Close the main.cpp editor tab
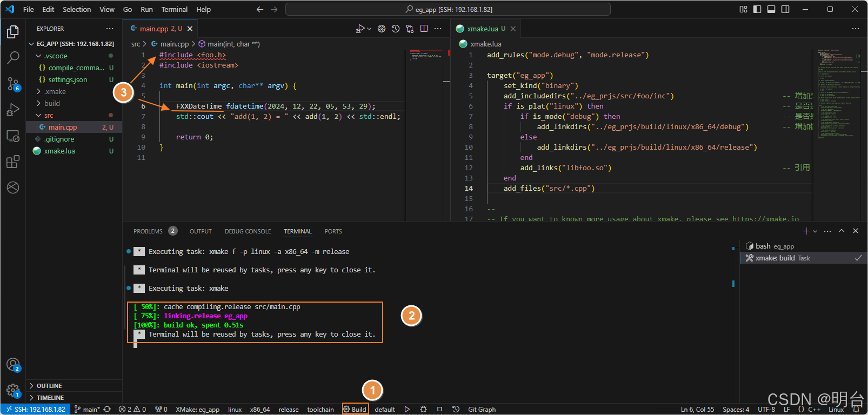Viewport: 868px width, 415px height. pyautogui.click(x=190, y=29)
